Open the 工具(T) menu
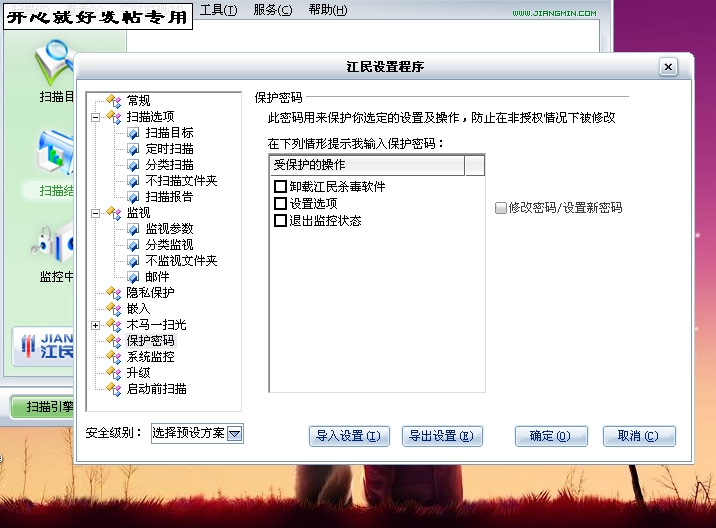 (219, 10)
